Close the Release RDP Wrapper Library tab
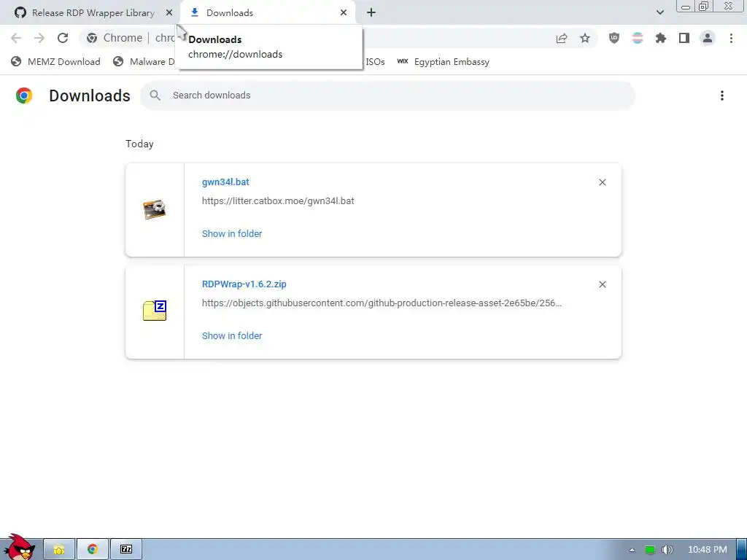The image size is (747, 560). (169, 13)
